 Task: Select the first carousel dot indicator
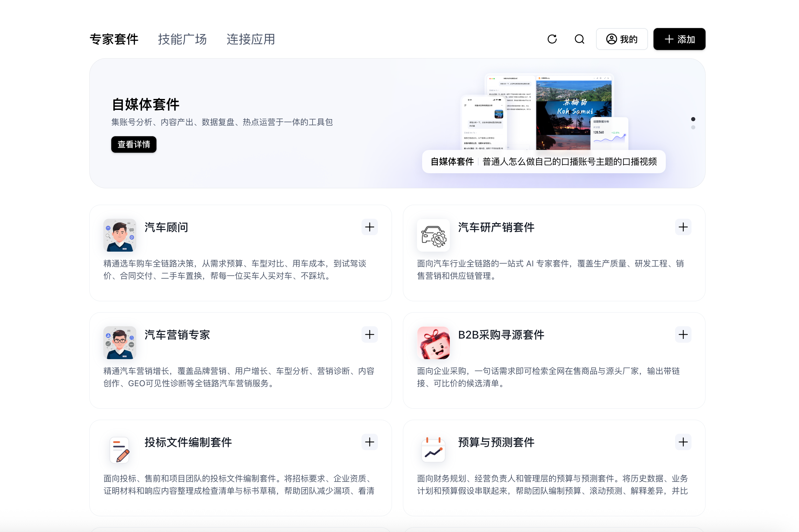pyautogui.click(x=693, y=119)
